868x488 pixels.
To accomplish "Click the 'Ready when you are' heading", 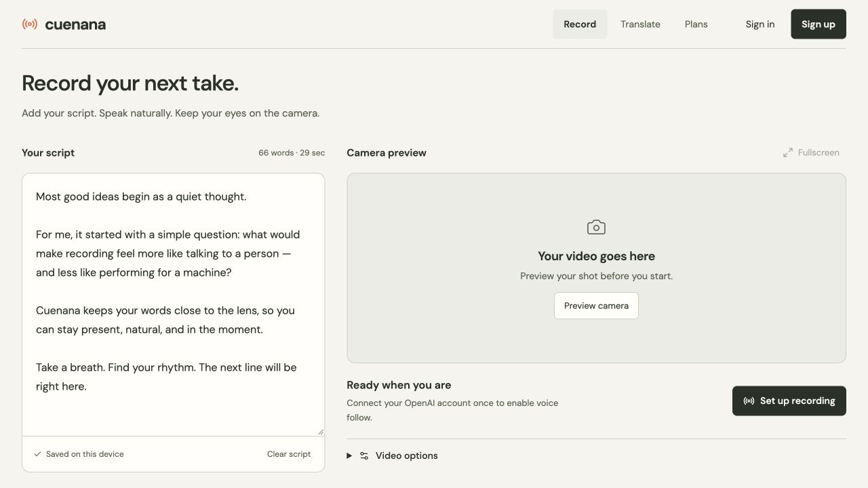I will [x=399, y=385].
